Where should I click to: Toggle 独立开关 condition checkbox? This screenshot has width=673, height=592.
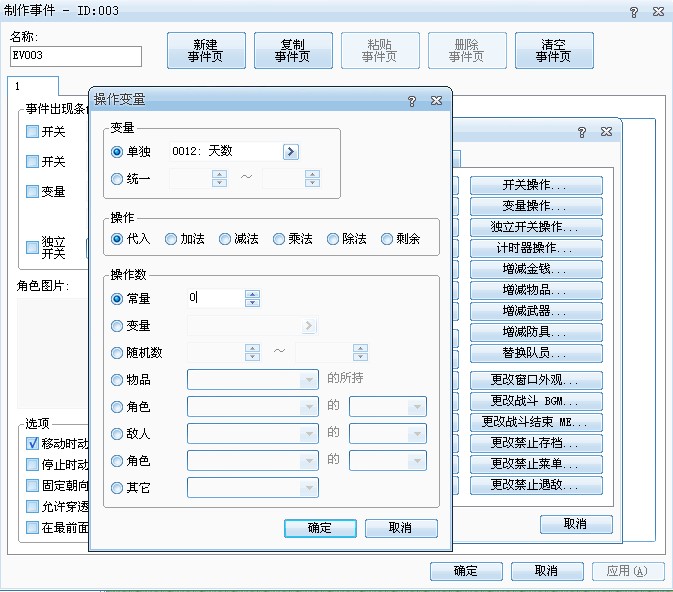[x=32, y=247]
